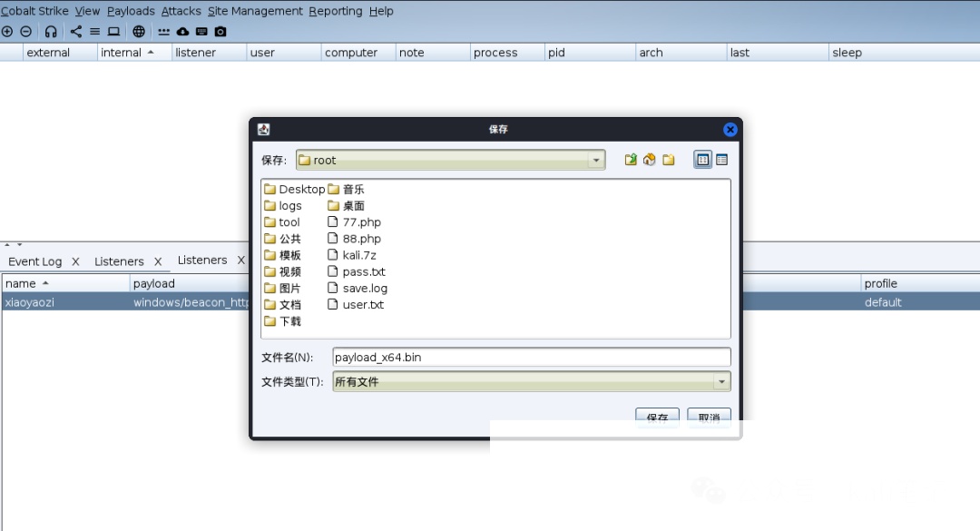Screen dimensions: 980x531
Task: Go to home folder icon
Action: click(x=650, y=160)
